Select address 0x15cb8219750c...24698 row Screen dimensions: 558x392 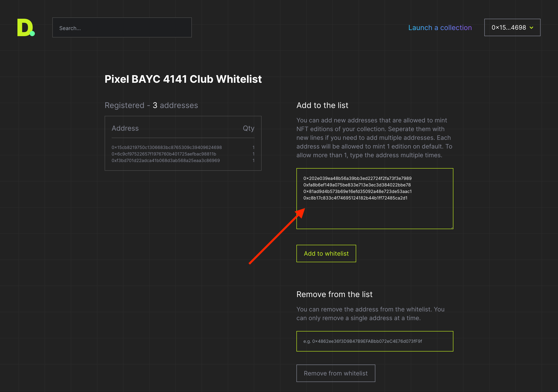[x=183, y=147]
